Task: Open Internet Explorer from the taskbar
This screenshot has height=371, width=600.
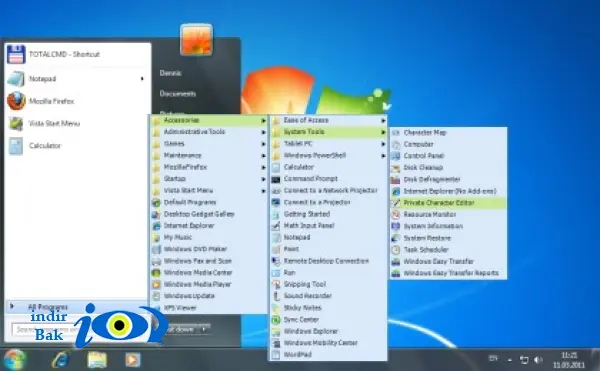Action: [x=60, y=360]
